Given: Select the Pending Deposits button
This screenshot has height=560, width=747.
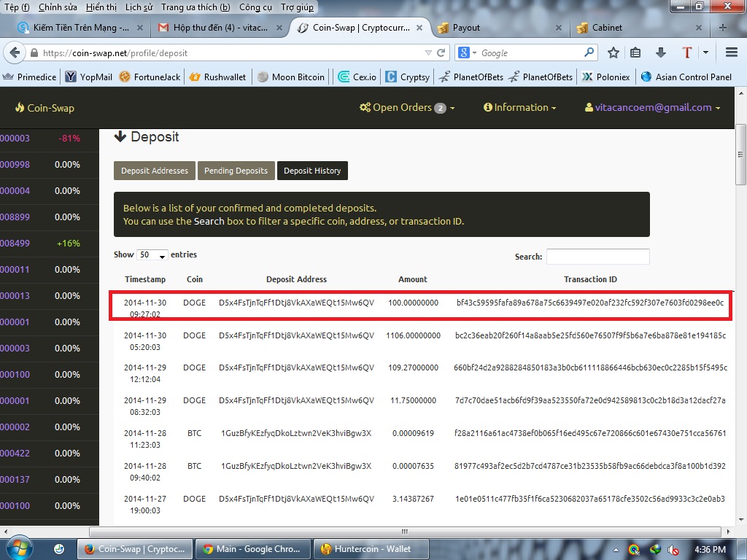Looking at the screenshot, I should pos(236,171).
